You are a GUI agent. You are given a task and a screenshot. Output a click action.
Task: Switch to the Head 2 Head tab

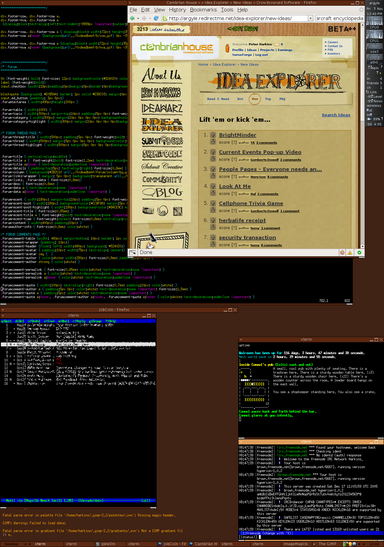(x=218, y=99)
